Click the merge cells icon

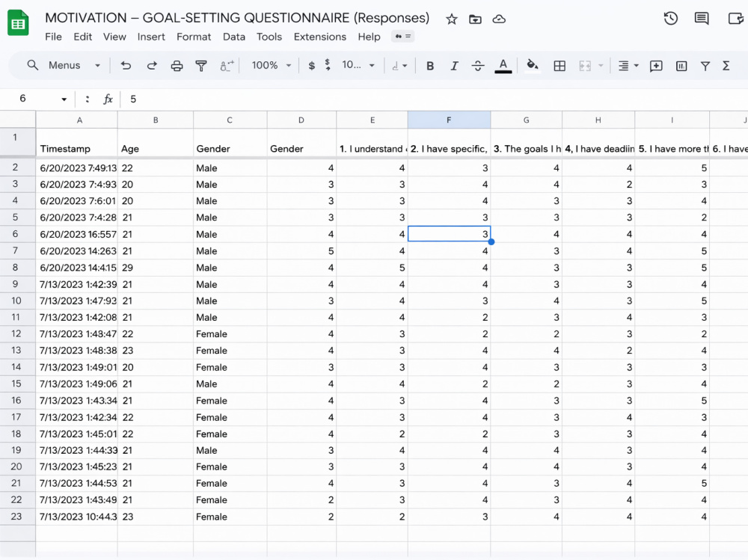pos(585,66)
